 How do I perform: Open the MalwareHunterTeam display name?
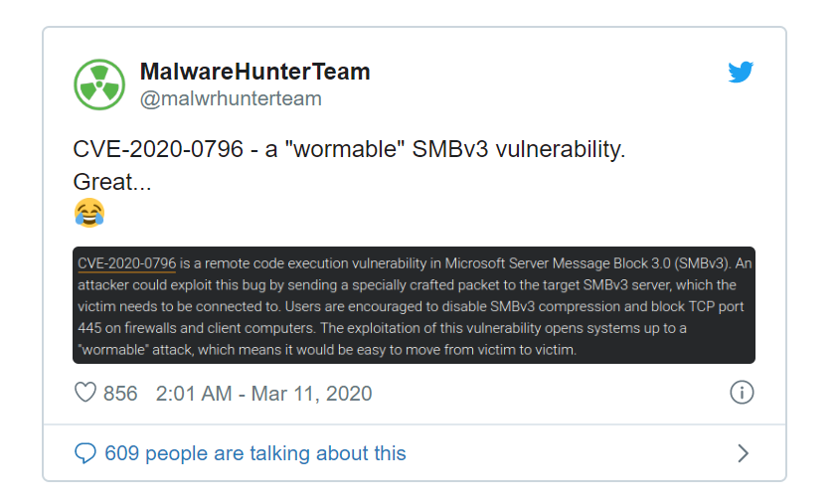coord(254,72)
